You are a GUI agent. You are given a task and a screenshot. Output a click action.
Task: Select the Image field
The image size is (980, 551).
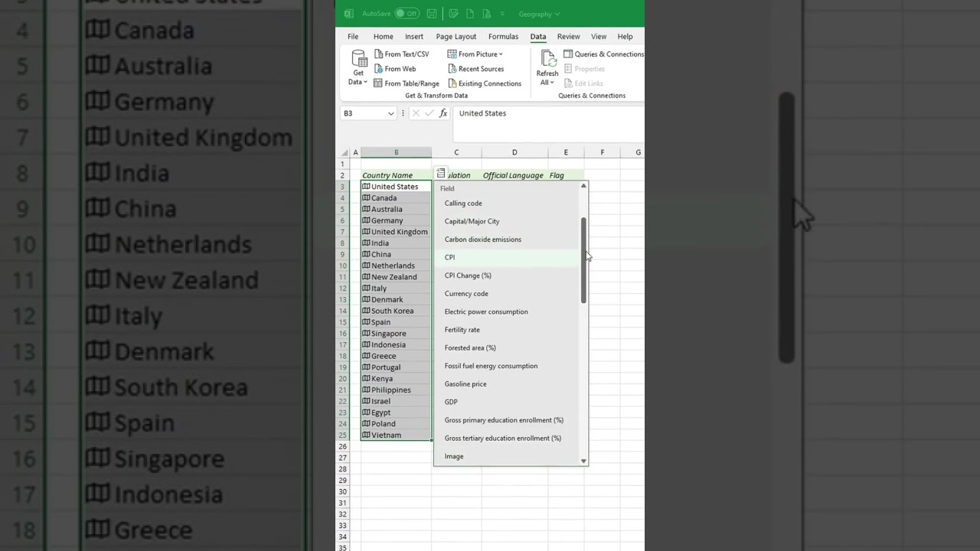tap(507, 456)
